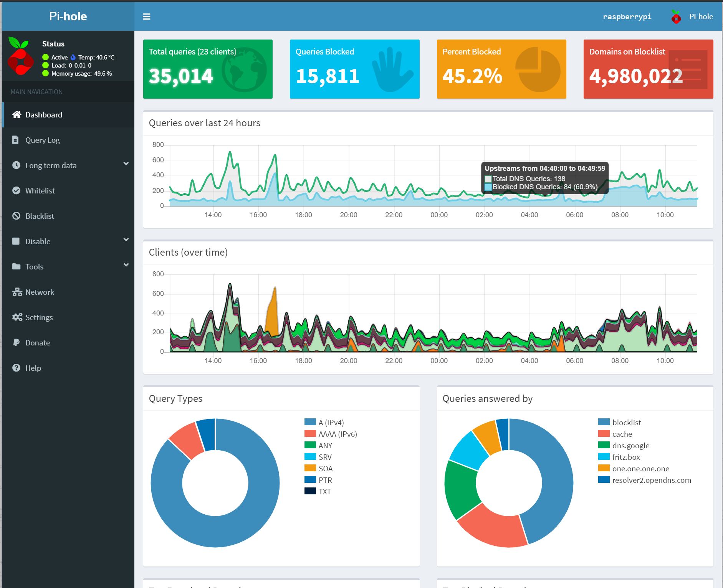Click the large Pi-hole status logo in sidebar
This screenshot has width=723, height=588.
pyautogui.click(x=20, y=56)
